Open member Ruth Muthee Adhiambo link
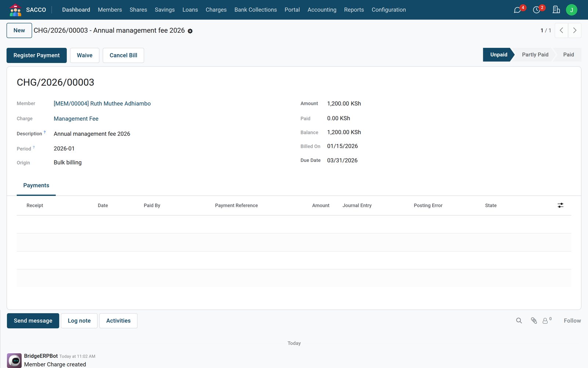Image resolution: width=588 pixels, height=368 pixels. pos(102,103)
